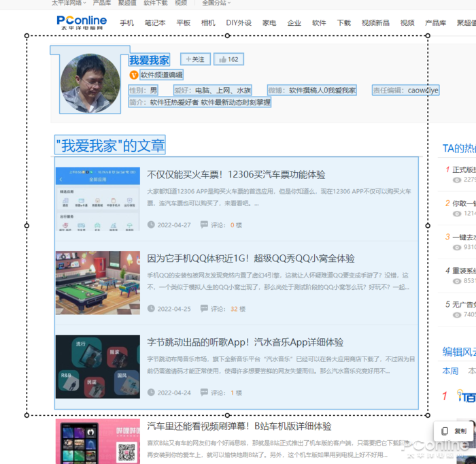
Task: Switch to the 本周 tab in sidebar
Action: coord(450,371)
